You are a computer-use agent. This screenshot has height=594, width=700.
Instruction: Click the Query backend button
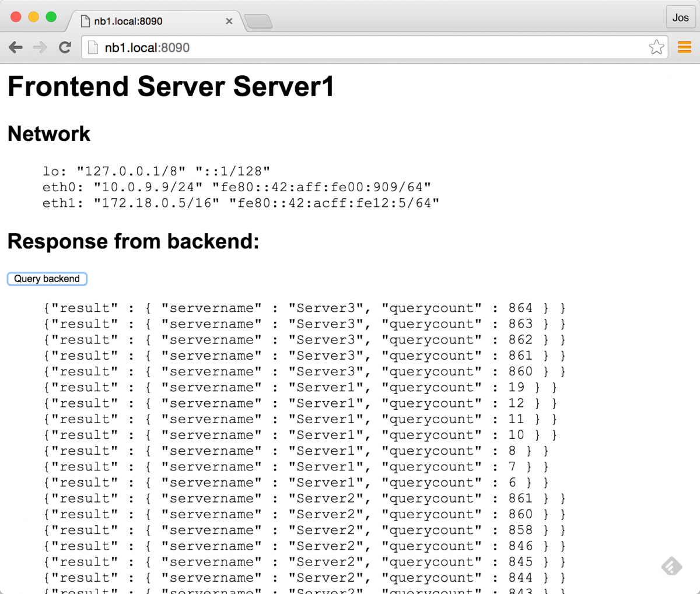click(x=47, y=279)
